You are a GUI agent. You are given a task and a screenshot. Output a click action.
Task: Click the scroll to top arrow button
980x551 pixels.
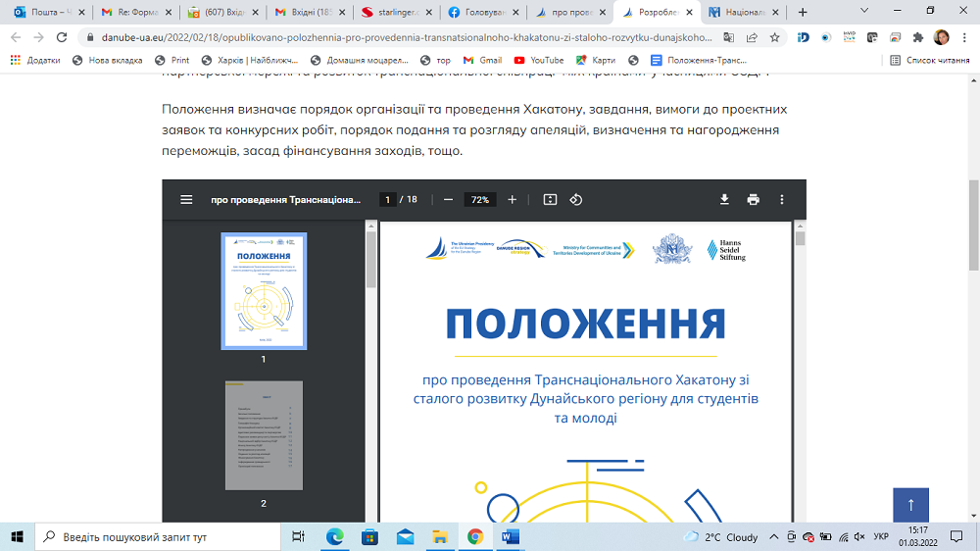pyautogui.click(x=910, y=505)
